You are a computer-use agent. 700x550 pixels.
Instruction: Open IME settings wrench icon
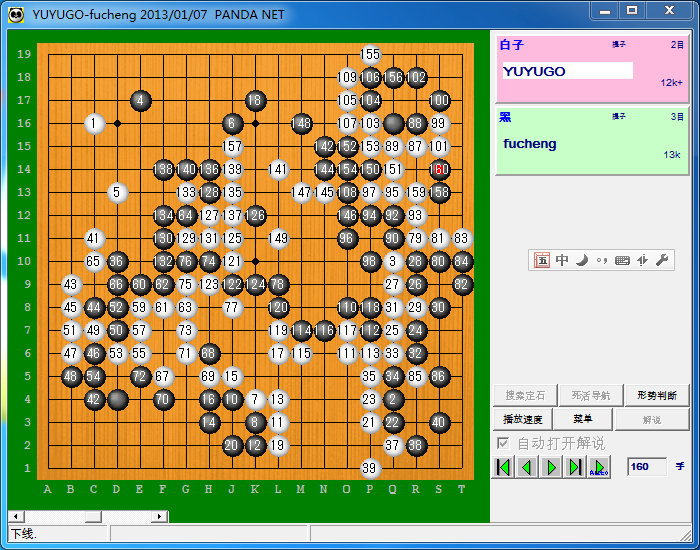click(662, 260)
